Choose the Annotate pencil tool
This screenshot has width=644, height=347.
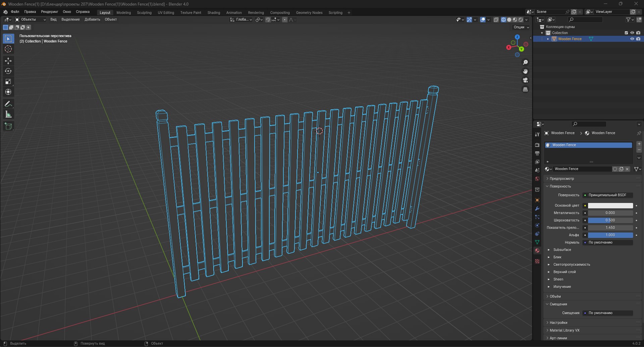click(8, 104)
